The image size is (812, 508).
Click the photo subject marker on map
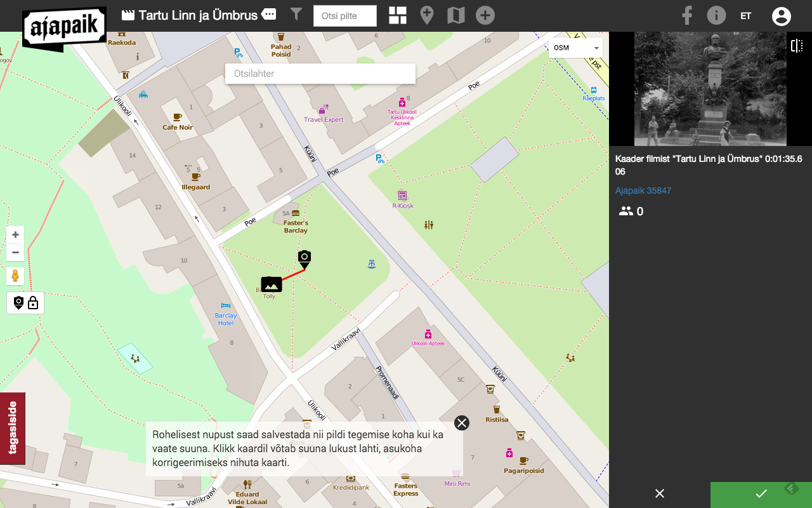click(x=272, y=284)
